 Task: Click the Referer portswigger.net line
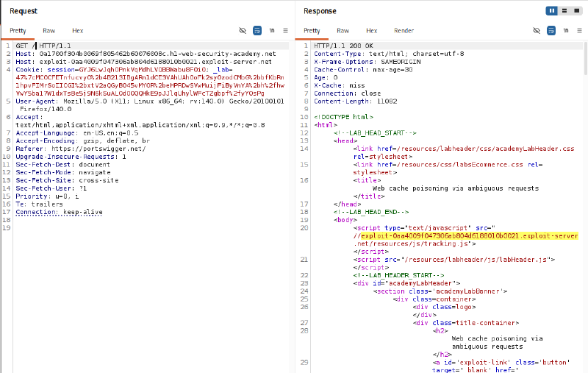pos(81,149)
